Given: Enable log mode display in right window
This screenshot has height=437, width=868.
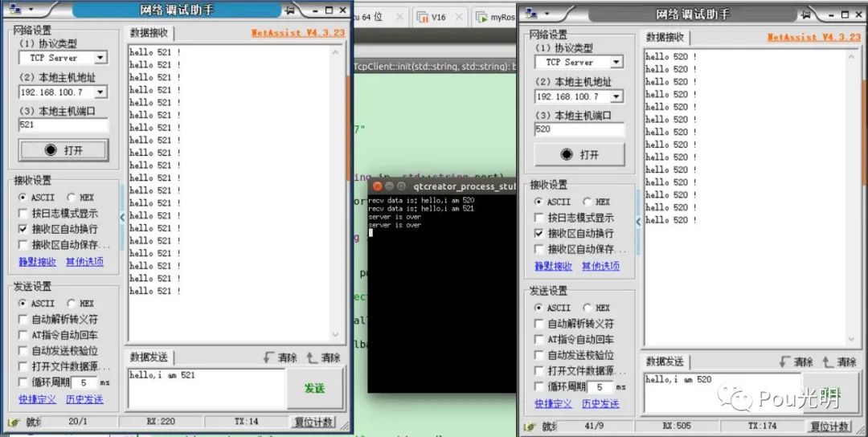Looking at the screenshot, I should point(538,218).
